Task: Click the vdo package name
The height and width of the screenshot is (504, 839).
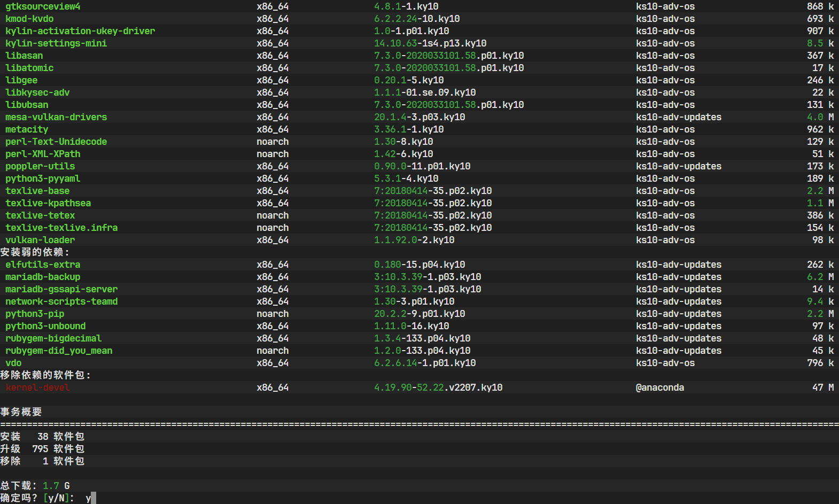Action: click(x=13, y=363)
